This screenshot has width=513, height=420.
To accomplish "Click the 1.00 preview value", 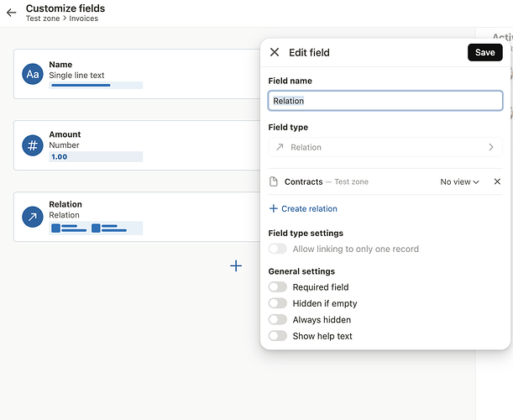I will click(x=60, y=157).
